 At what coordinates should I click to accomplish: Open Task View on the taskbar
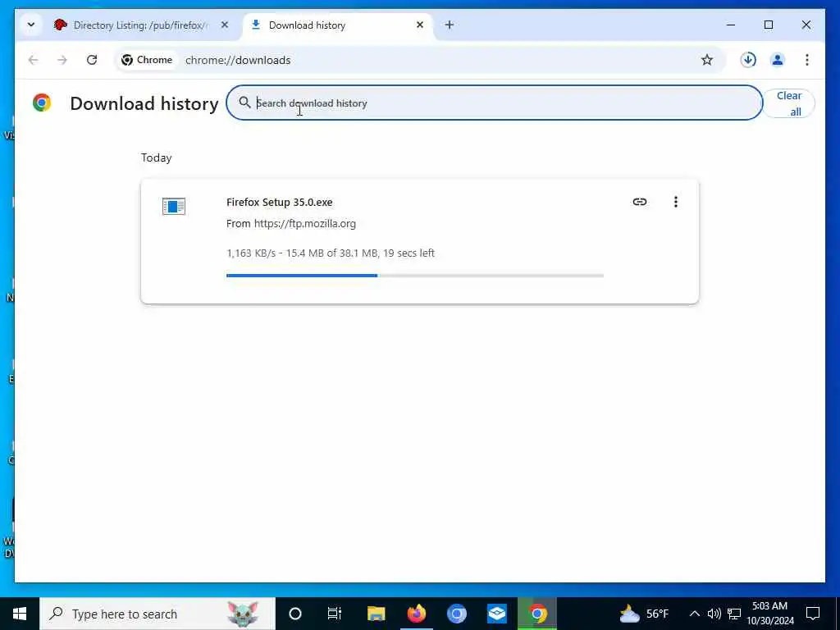tap(335, 614)
